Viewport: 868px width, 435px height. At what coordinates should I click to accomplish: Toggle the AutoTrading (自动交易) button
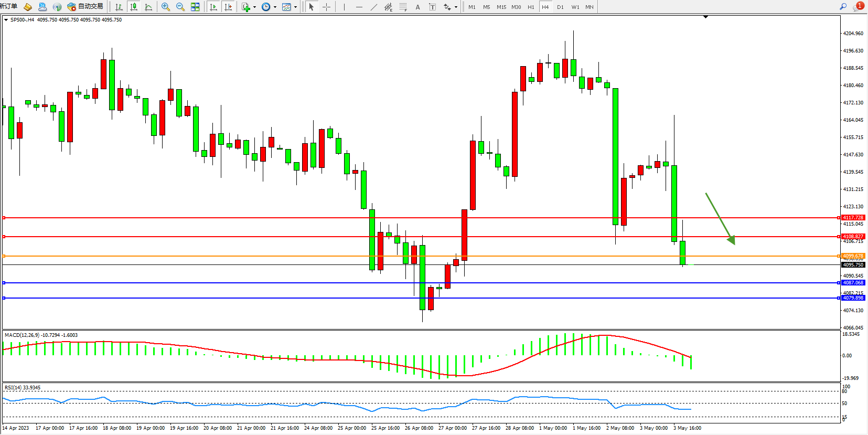point(85,7)
